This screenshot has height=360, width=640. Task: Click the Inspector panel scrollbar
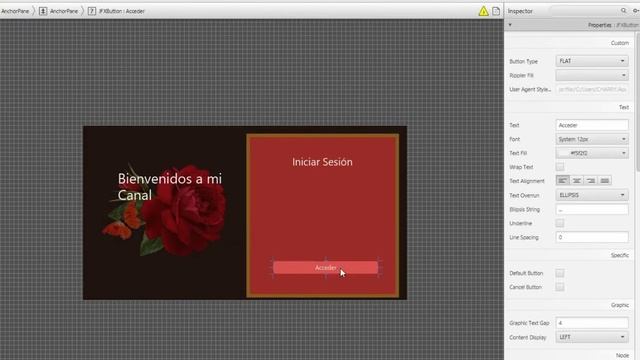(x=637, y=102)
